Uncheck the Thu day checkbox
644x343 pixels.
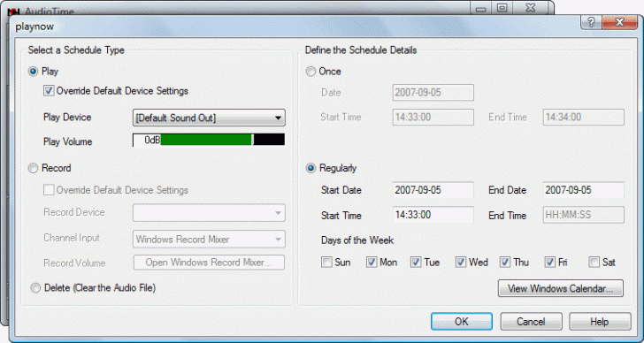(x=505, y=263)
